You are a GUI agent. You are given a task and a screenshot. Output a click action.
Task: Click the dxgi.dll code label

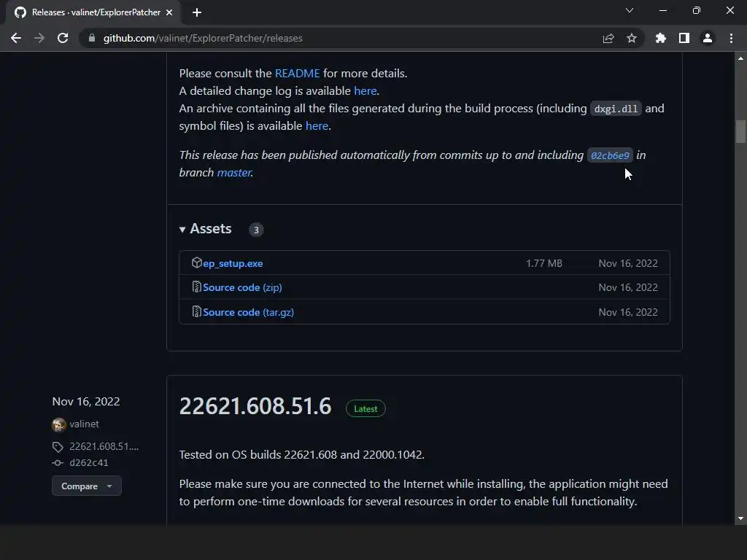(616, 109)
